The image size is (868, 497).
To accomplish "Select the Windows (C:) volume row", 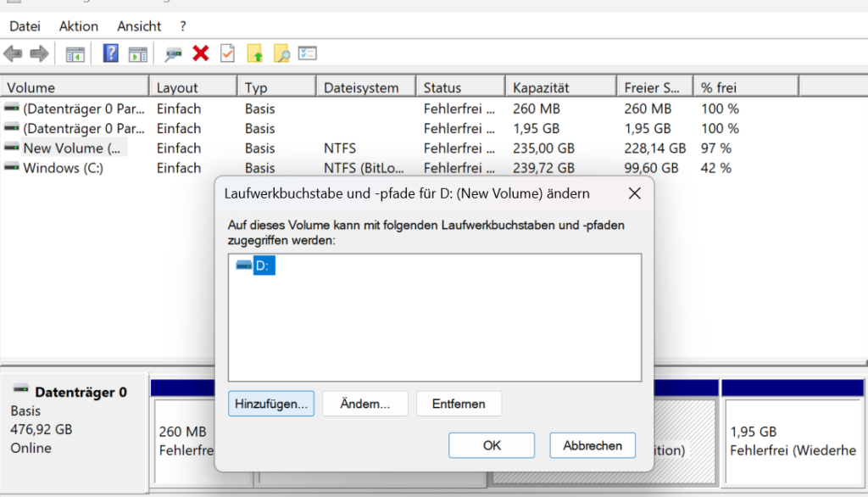I will pyautogui.click(x=64, y=168).
